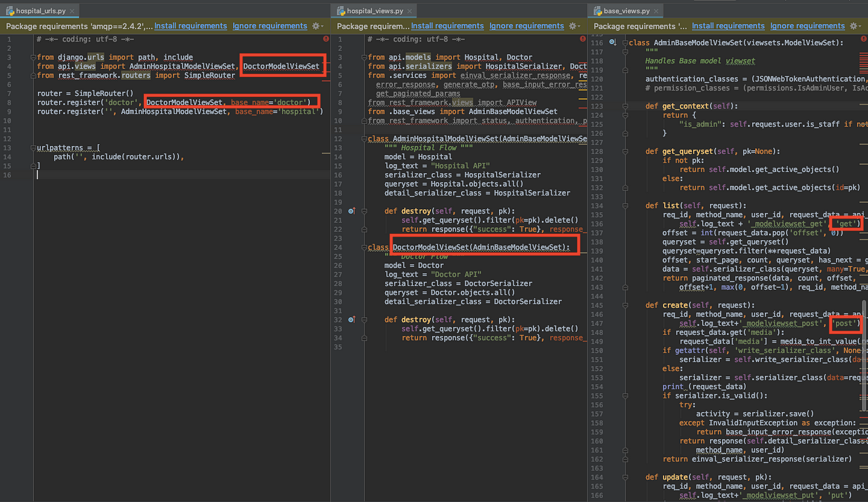Collapse the destroy method fold on line 32

365,320
